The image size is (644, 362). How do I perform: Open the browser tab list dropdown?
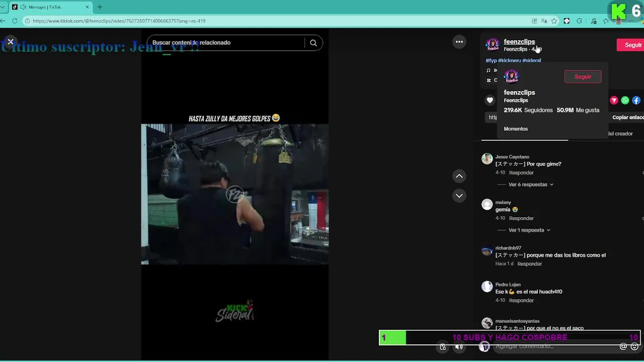point(3,7)
